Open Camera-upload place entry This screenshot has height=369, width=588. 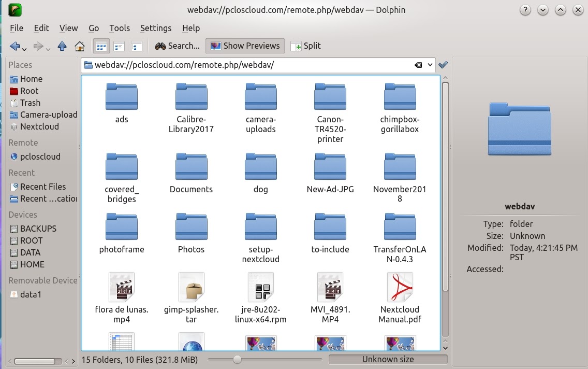click(43, 115)
